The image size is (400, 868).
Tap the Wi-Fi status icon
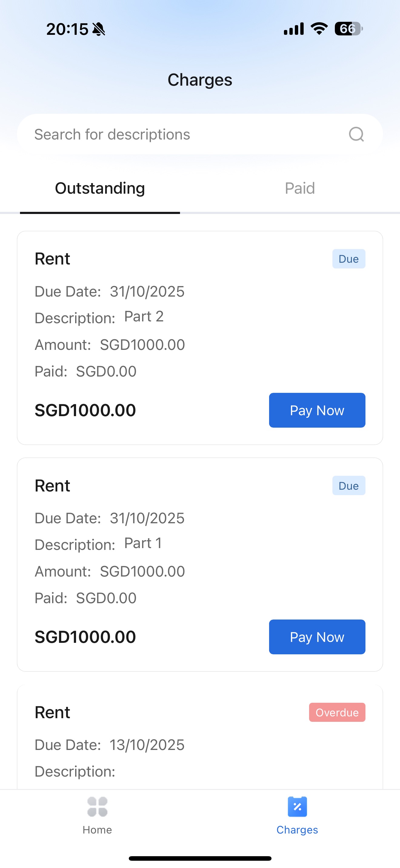tap(319, 29)
